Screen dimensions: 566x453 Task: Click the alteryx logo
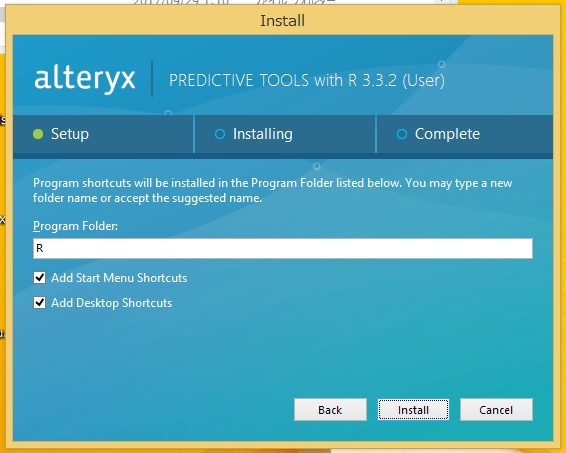point(85,79)
